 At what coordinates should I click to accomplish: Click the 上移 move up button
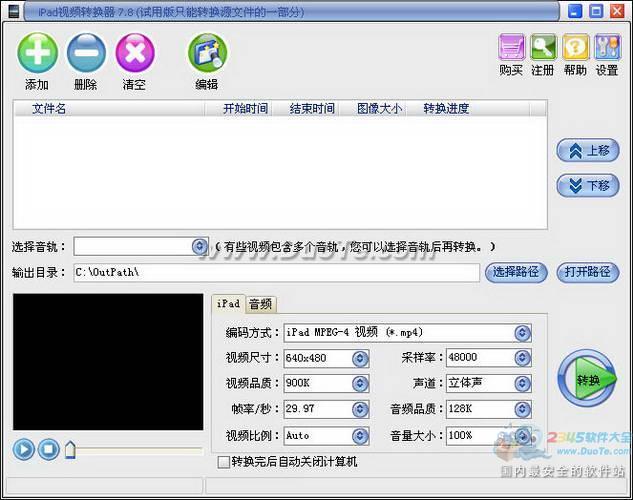point(588,151)
